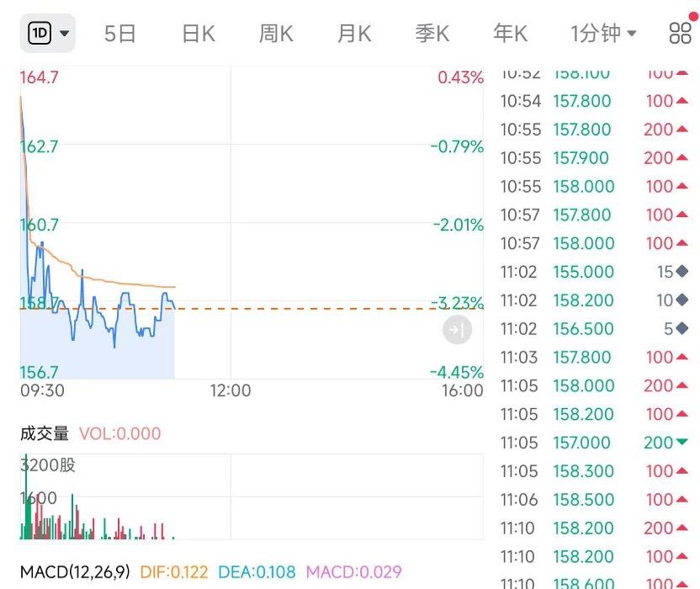Click the diamond icon on 155.000 trade
700x589 pixels.
point(682,272)
